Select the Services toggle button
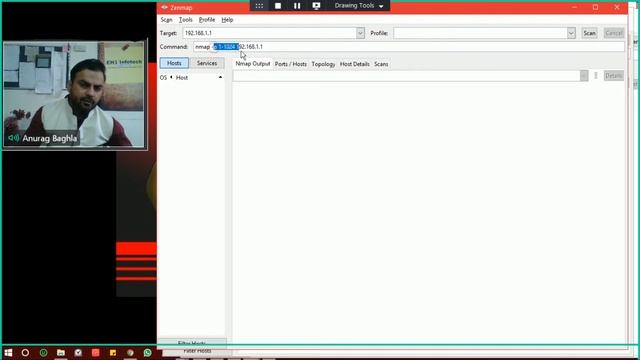 pyautogui.click(x=207, y=63)
